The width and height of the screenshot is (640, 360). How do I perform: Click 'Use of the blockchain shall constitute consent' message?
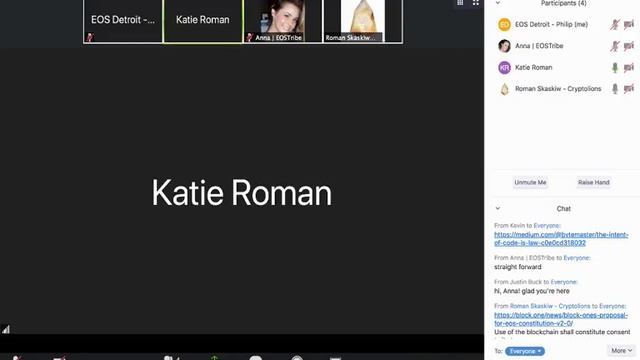pos(562,332)
